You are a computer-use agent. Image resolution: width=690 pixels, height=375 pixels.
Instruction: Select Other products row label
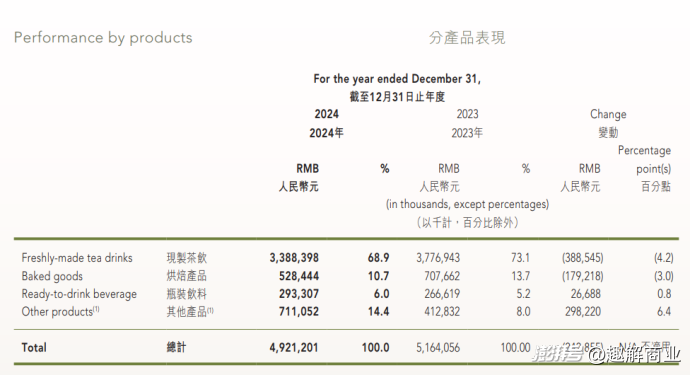60,312
